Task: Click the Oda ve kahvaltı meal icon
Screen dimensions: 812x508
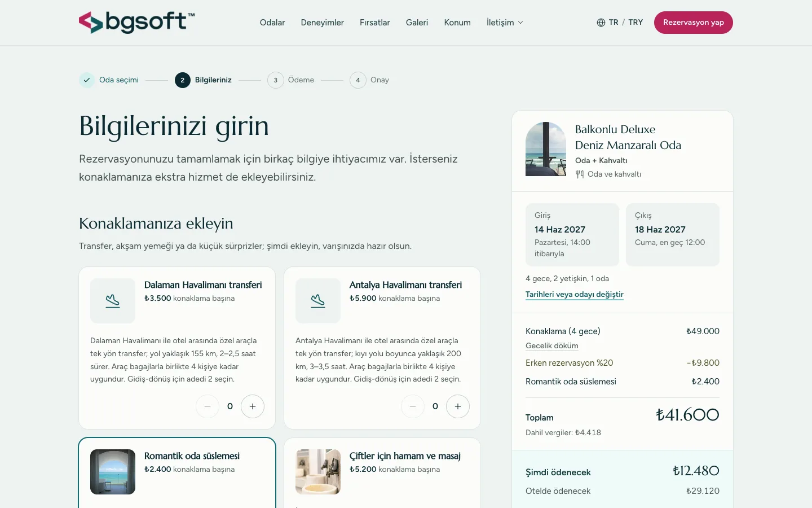Action: point(580,174)
